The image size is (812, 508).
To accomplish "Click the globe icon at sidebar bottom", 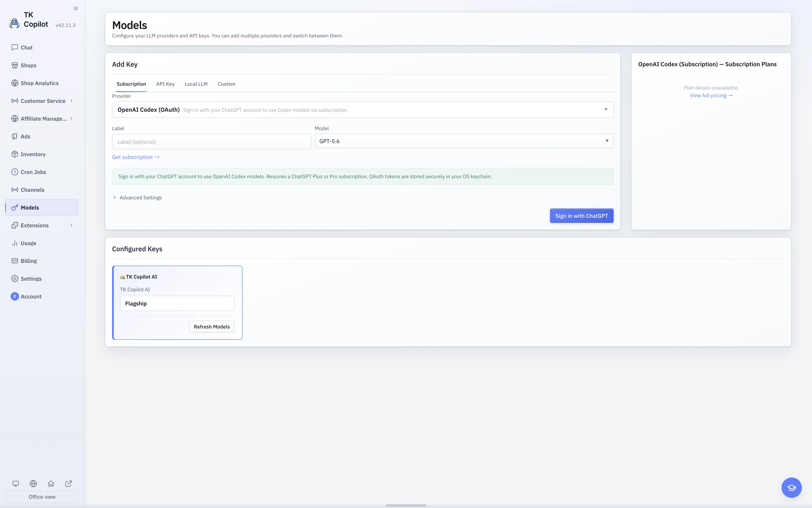I will pos(33,483).
